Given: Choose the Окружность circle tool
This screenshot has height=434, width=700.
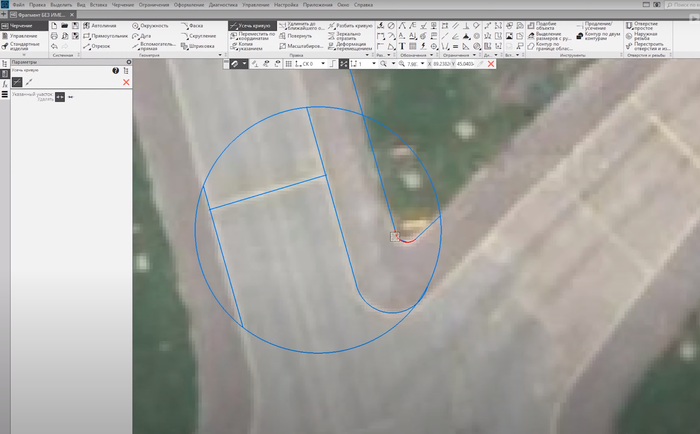Looking at the screenshot, I should [151, 25].
